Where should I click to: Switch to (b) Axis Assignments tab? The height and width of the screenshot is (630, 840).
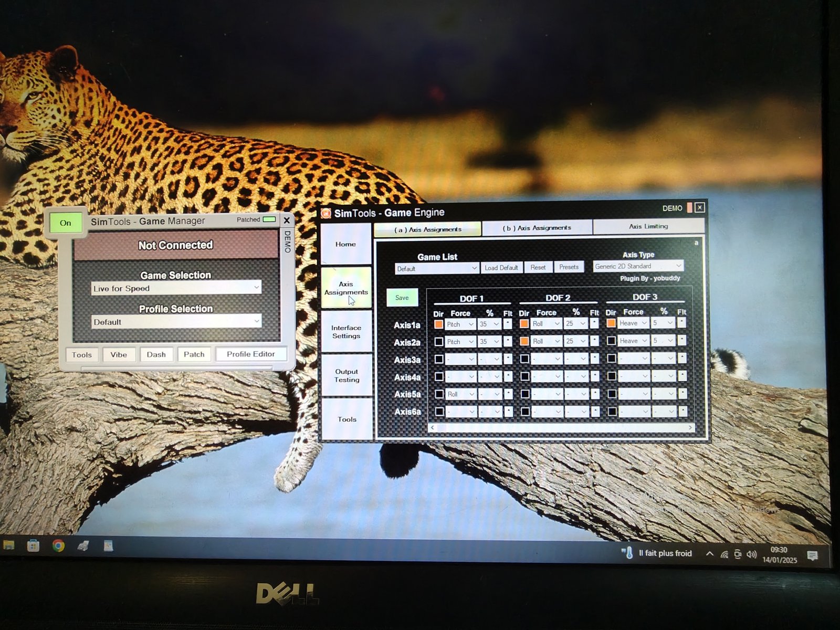537,228
